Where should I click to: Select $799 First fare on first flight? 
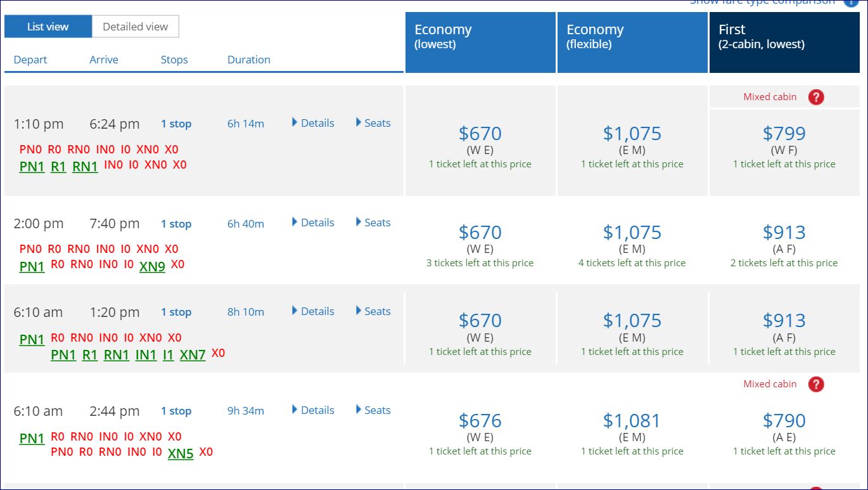pyautogui.click(x=784, y=134)
